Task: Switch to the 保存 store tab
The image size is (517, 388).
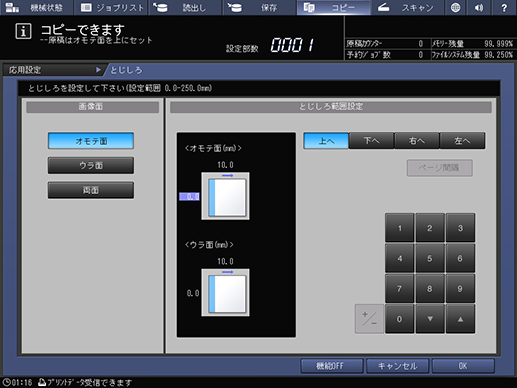Action: pos(259,7)
